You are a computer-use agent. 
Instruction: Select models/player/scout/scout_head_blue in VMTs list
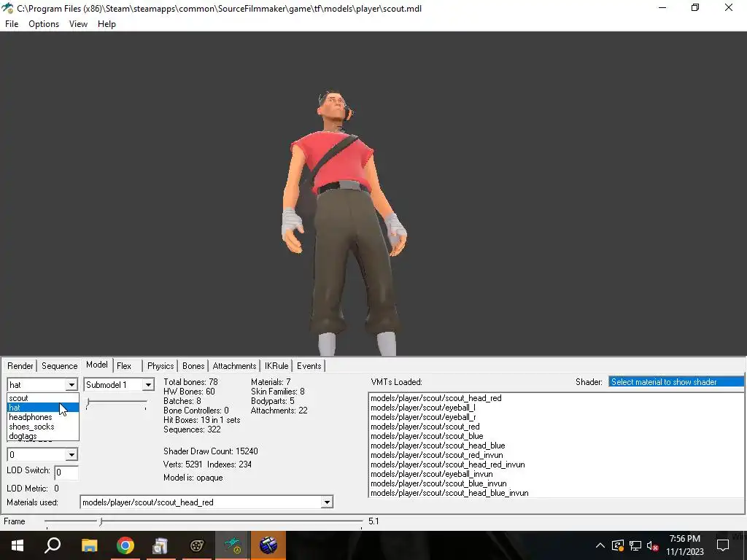pyautogui.click(x=438, y=446)
